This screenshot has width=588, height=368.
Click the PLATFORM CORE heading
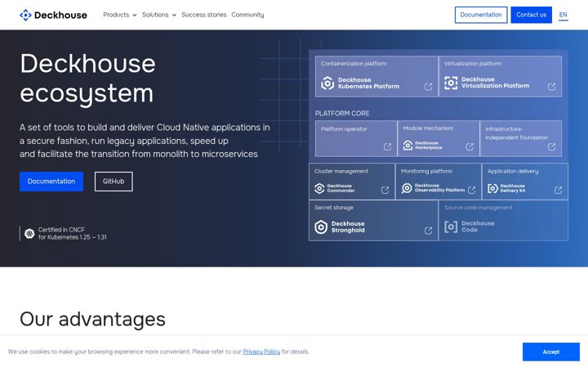tap(342, 114)
